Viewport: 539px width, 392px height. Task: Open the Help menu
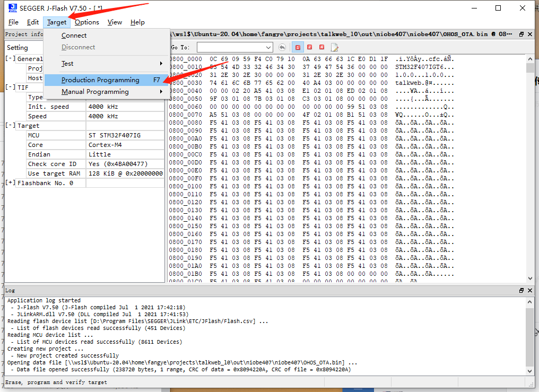pos(137,22)
